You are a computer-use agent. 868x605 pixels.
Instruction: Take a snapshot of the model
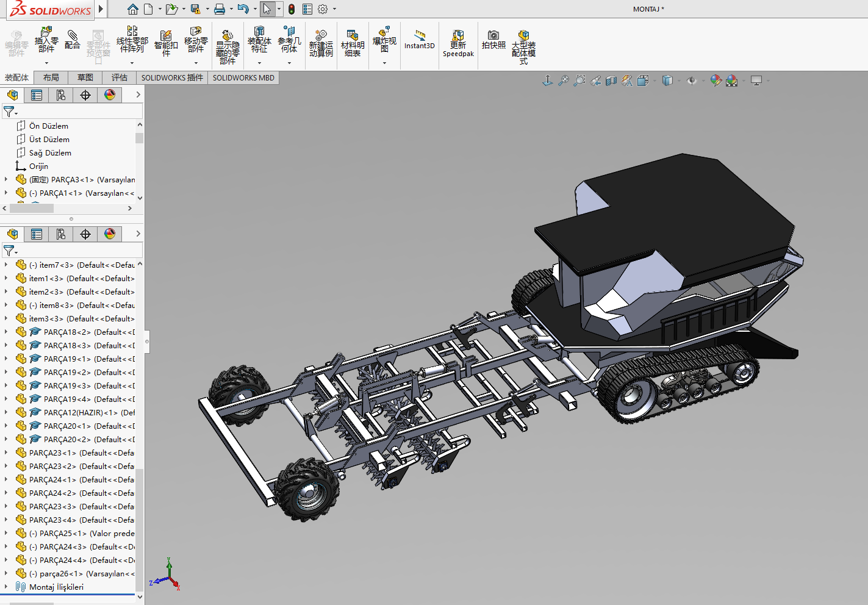pos(493,43)
